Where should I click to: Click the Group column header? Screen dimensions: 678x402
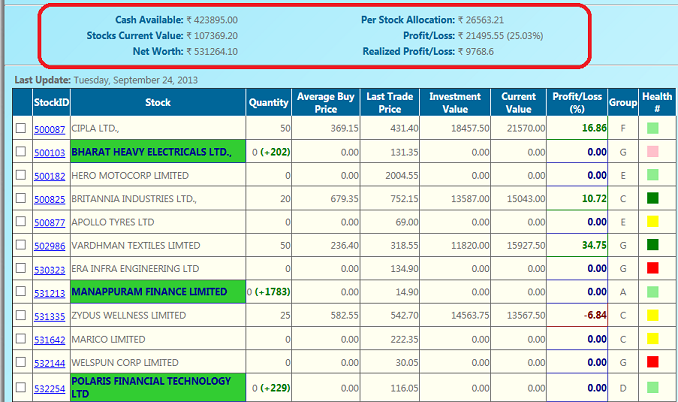tap(623, 102)
